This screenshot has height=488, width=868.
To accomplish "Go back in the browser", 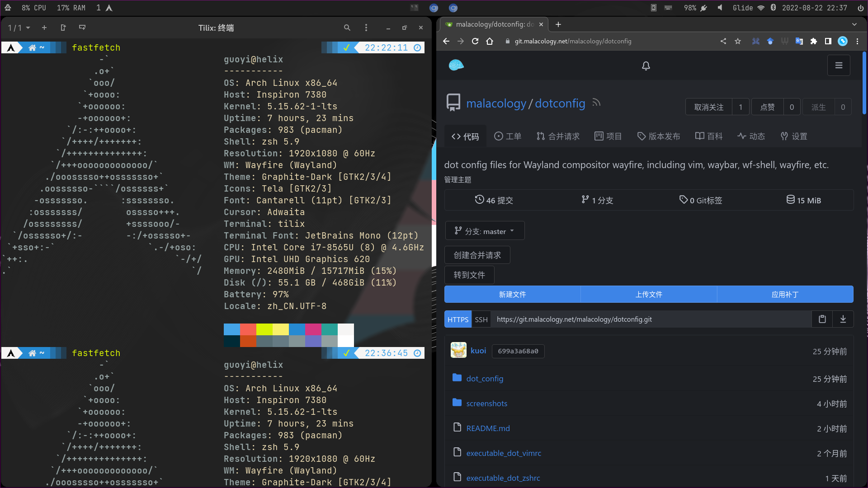I will [x=446, y=41].
